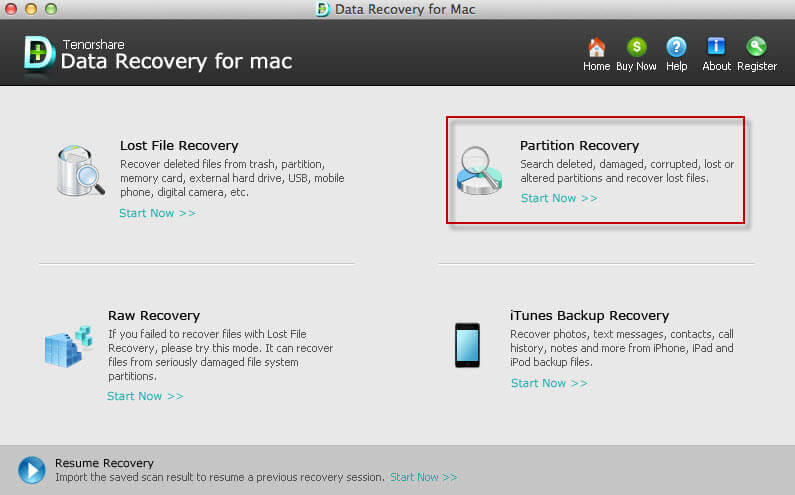The image size is (795, 495).
Task: Start Now under Raw Recovery
Action: pyautogui.click(x=145, y=396)
